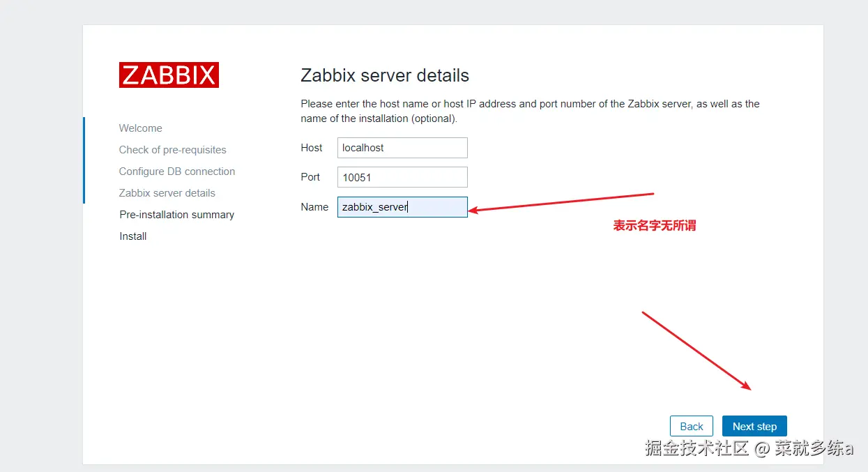Image resolution: width=868 pixels, height=472 pixels.
Task: Jump to the Install step
Action: (133, 236)
